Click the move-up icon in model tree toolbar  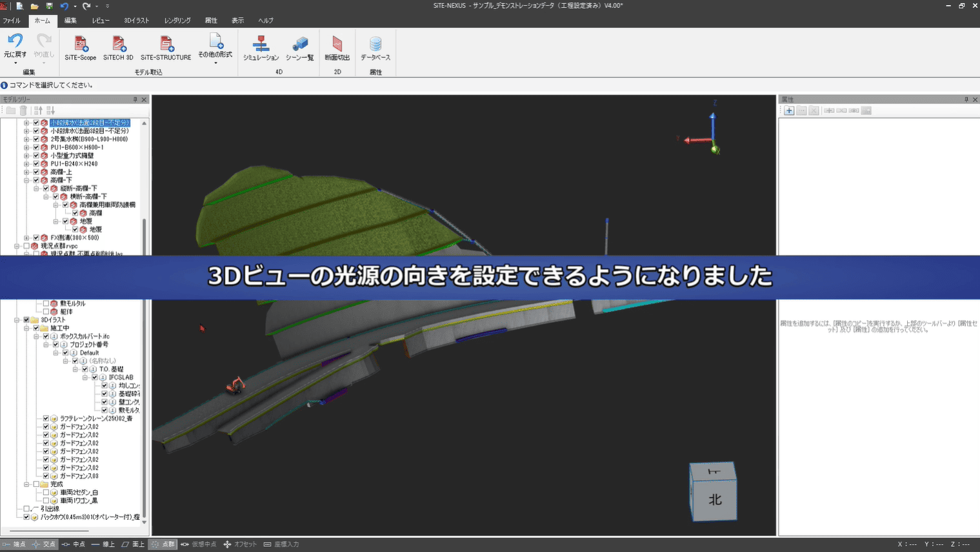(38, 110)
